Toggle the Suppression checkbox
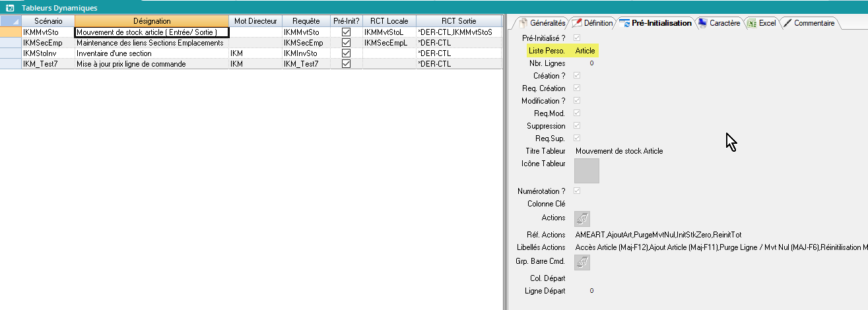The image size is (868, 310). click(x=578, y=126)
